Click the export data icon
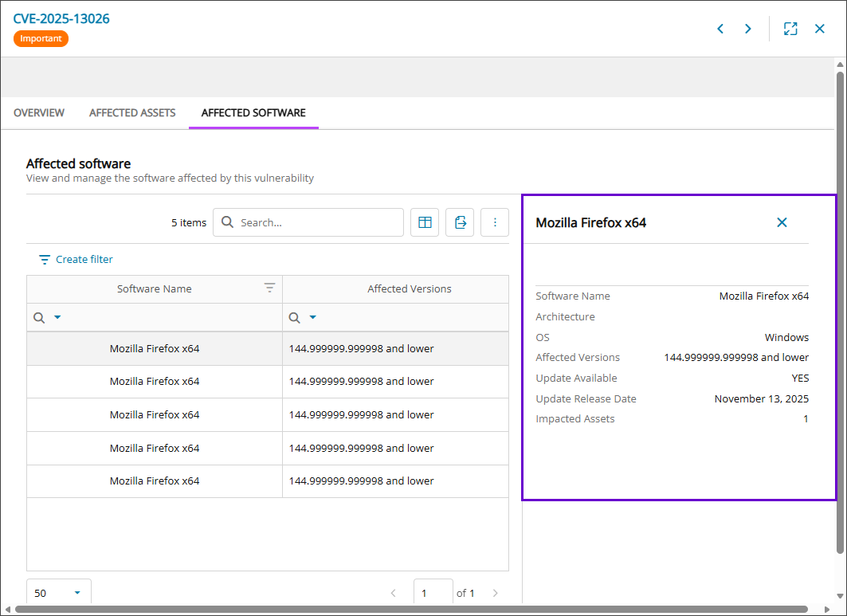847x616 pixels. coord(460,222)
